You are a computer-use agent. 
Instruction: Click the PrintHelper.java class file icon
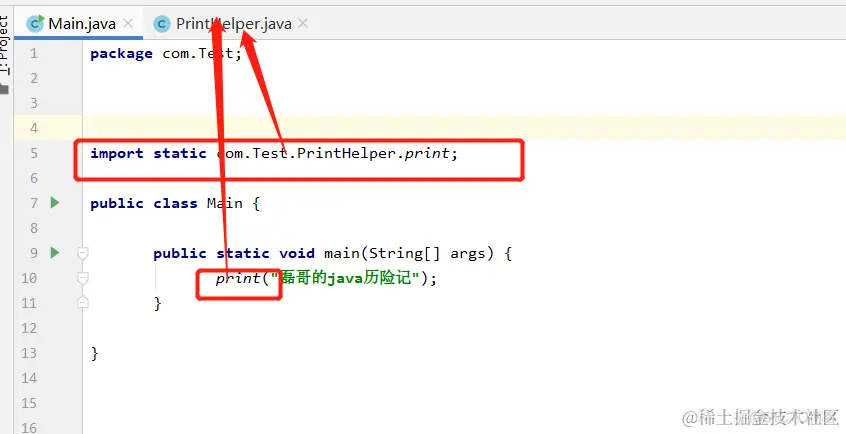click(x=162, y=24)
